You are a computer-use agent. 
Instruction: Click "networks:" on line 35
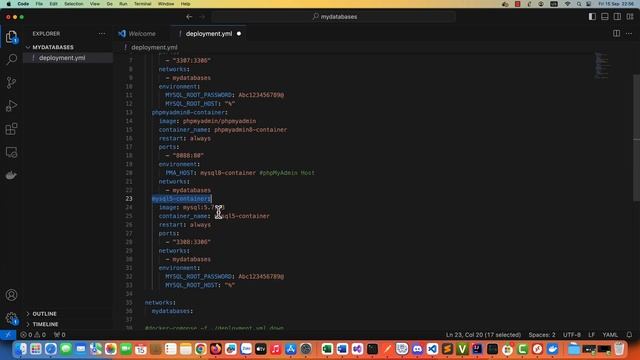coord(160,302)
